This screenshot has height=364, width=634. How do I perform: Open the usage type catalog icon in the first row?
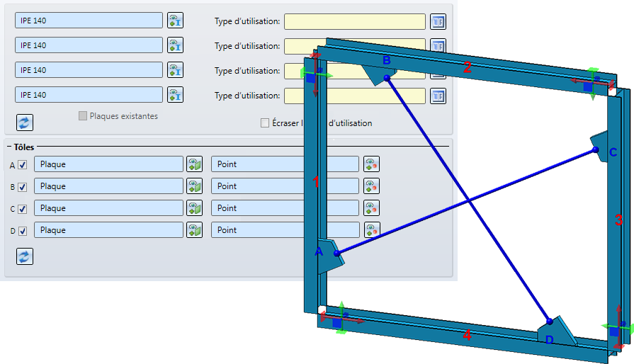[438, 21]
